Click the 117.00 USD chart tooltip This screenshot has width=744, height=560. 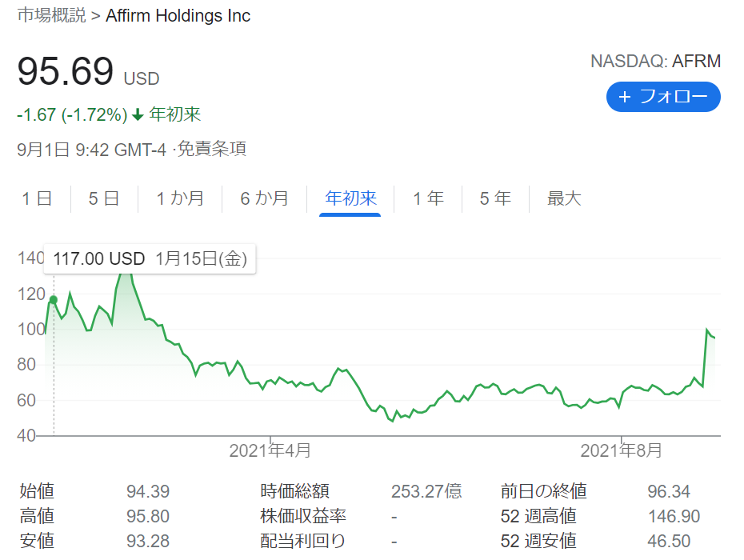(x=150, y=258)
